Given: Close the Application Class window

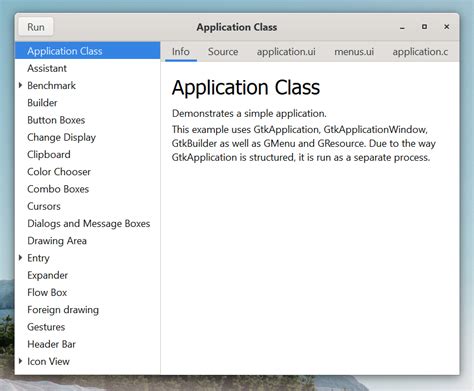Looking at the screenshot, I should click(447, 27).
